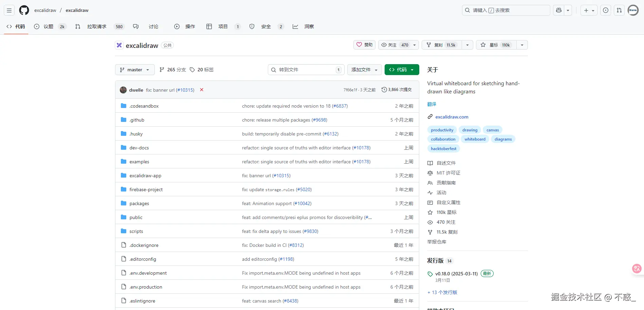Screen dimensions: 644x310
Task: Star the excalidraw repository
Action: [496, 45]
